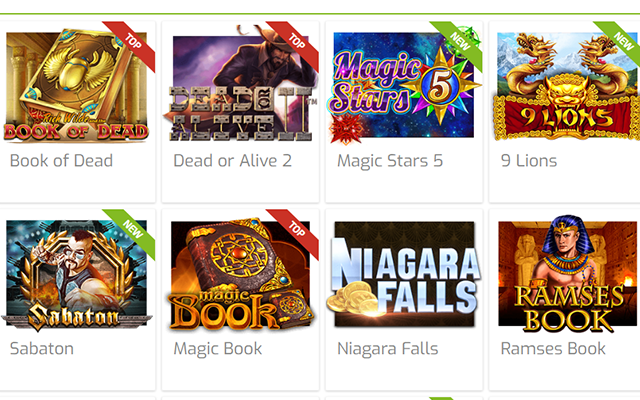The width and height of the screenshot is (640, 400).
Task: Open the Book of Dead game thumbnail
Action: [x=77, y=85]
